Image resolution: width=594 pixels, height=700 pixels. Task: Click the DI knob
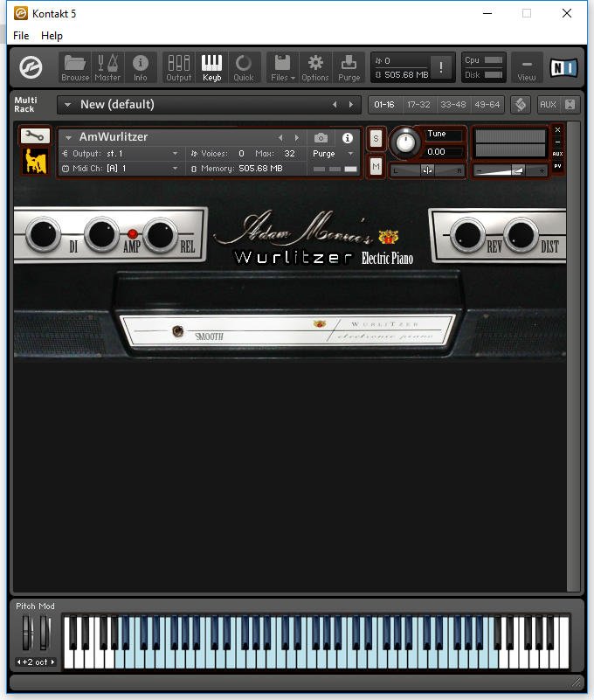pyautogui.click(x=43, y=234)
